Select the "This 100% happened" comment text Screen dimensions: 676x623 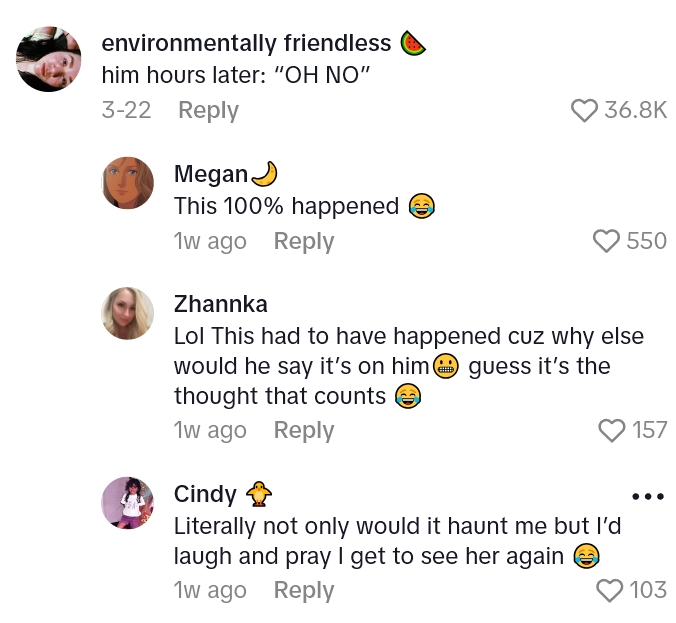tap(286, 206)
